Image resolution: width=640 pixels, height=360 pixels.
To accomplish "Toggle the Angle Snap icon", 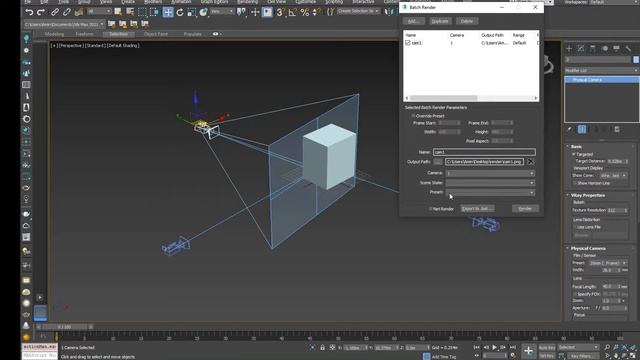I will click(293, 12).
